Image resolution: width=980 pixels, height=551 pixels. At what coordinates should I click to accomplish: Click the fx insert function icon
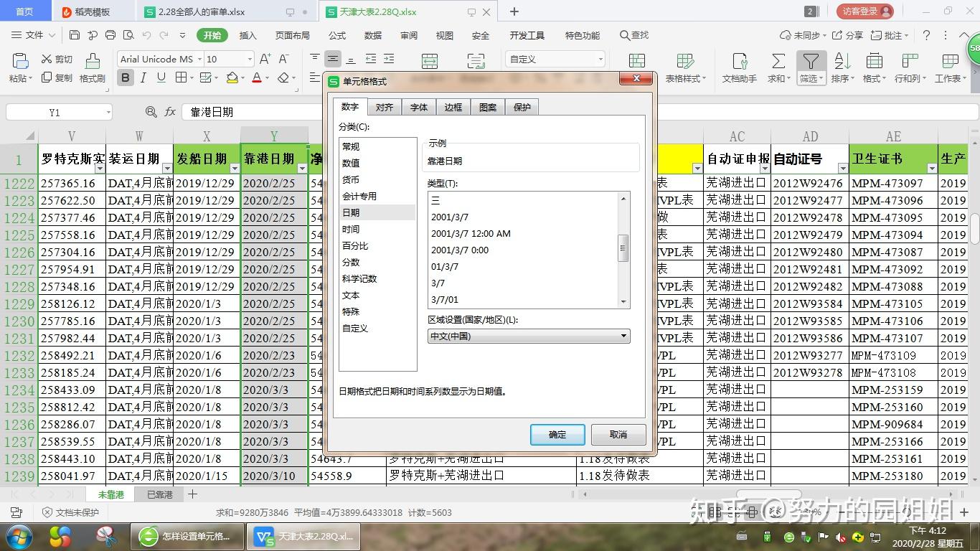tap(170, 112)
